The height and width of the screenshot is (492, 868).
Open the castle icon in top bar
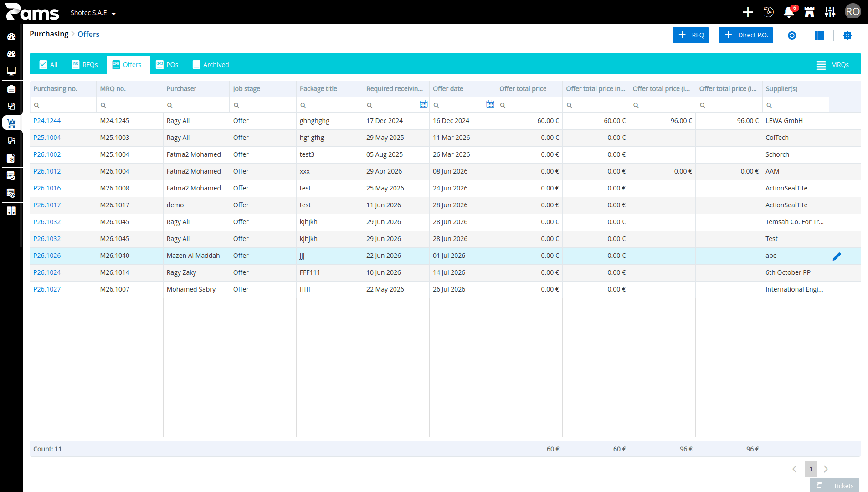(809, 12)
